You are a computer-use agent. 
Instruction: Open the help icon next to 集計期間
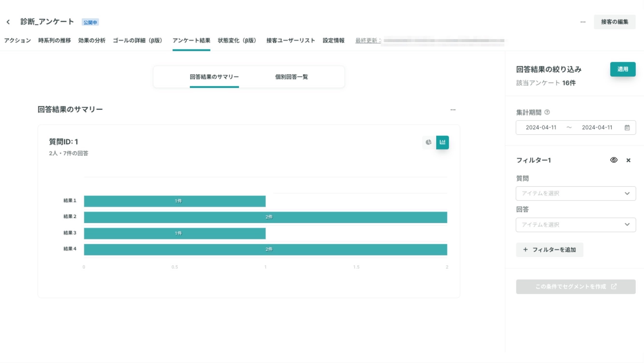547,112
